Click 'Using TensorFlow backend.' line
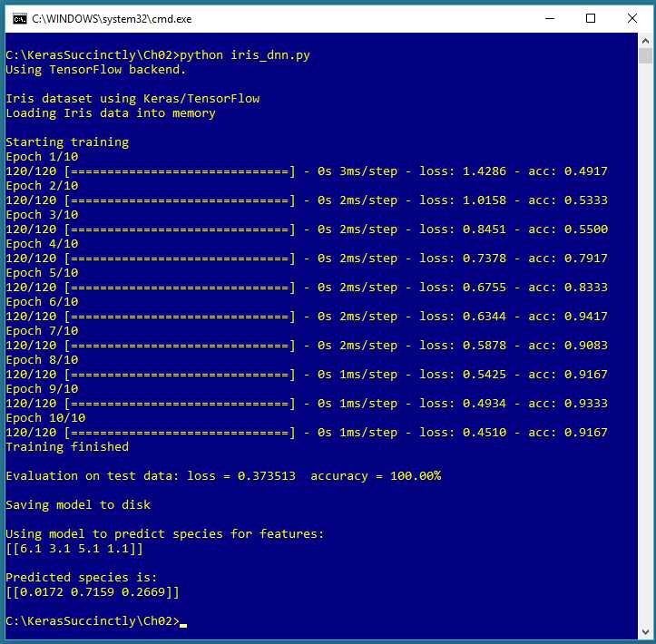The height and width of the screenshot is (644, 656). pos(96,70)
